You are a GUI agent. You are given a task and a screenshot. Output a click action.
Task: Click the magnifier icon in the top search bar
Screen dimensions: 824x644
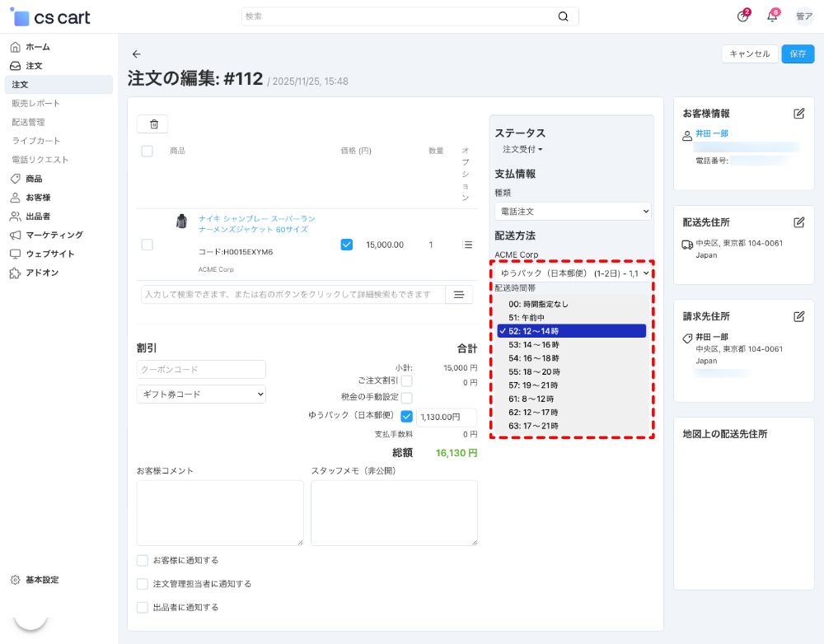click(x=563, y=16)
